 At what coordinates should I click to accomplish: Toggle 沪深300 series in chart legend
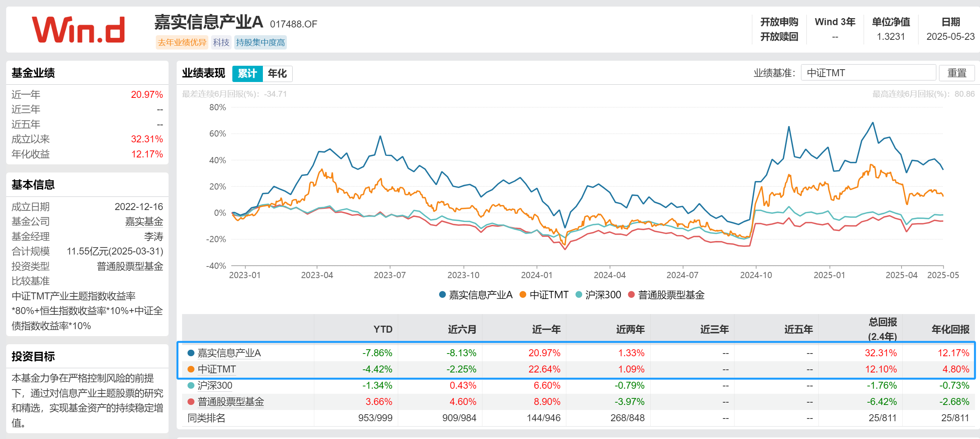(x=598, y=295)
